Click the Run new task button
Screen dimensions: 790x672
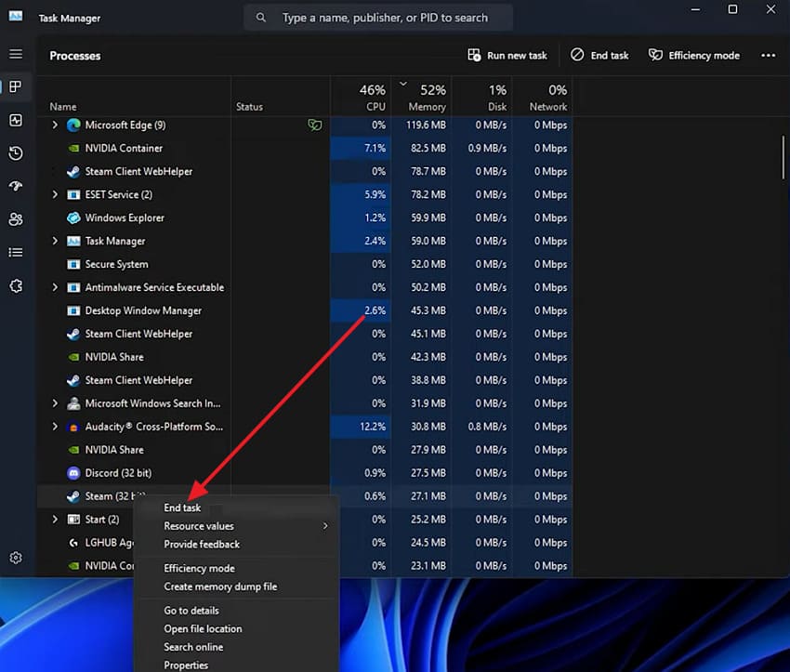507,55
